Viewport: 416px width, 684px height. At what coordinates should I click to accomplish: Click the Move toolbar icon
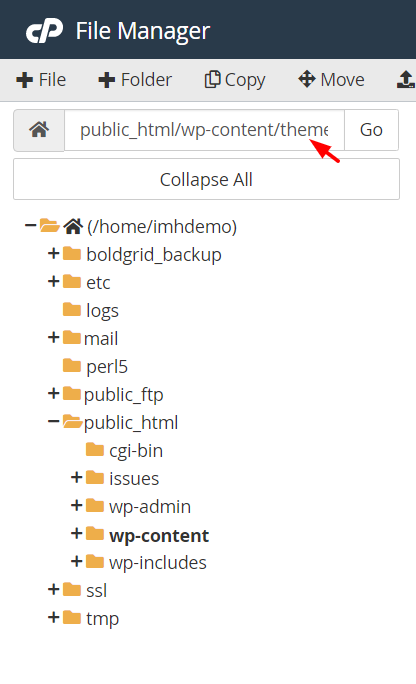coord(307,79)
